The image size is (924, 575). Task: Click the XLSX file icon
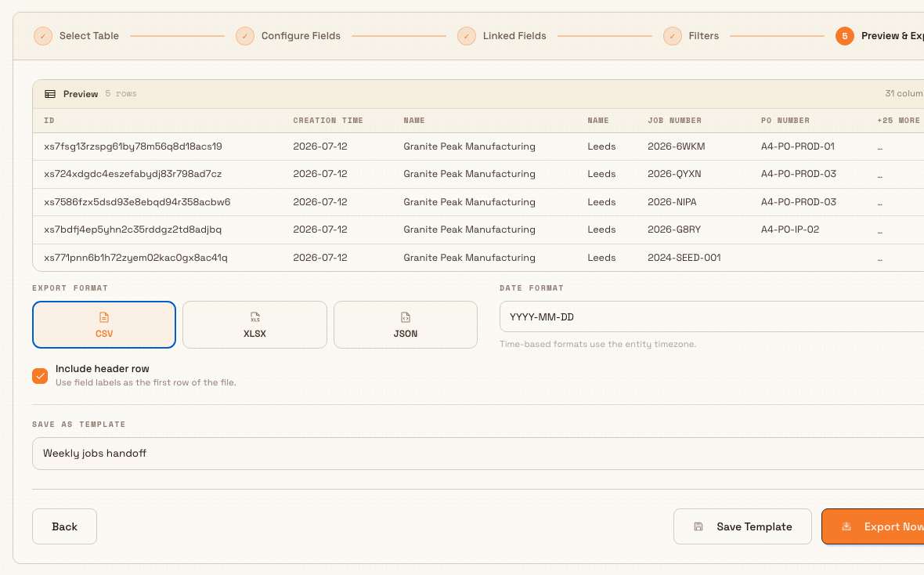(254, 317)
